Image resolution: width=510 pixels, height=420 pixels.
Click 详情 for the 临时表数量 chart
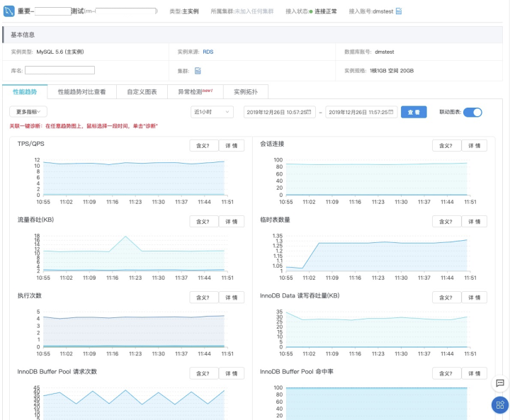pyautogui.click(x=474, y=221)
